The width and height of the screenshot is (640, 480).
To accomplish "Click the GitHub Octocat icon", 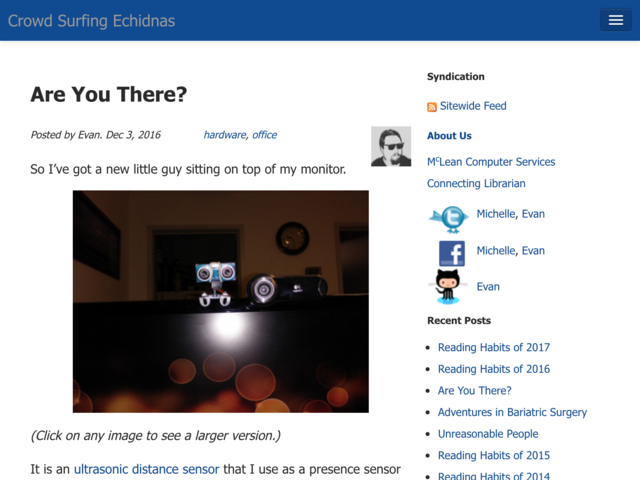I will [x=447, y=287].
